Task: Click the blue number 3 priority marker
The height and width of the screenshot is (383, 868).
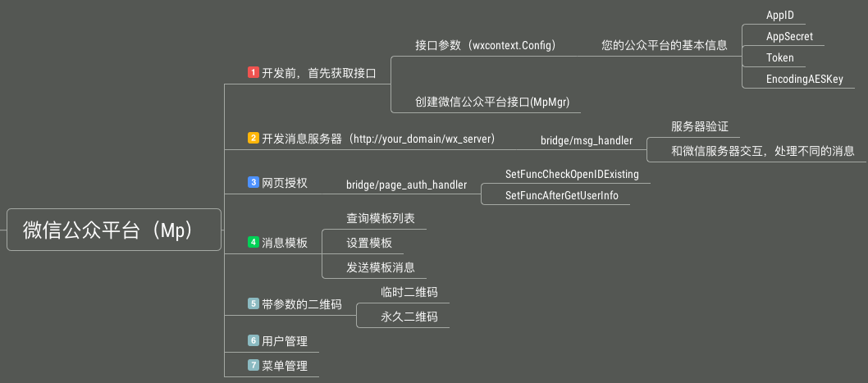Action: pos(253,182)
